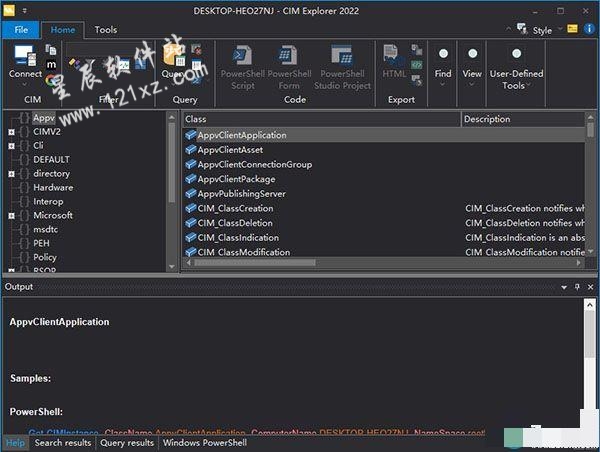Expand the Microsoft namespace node

(x=11, y=216)
